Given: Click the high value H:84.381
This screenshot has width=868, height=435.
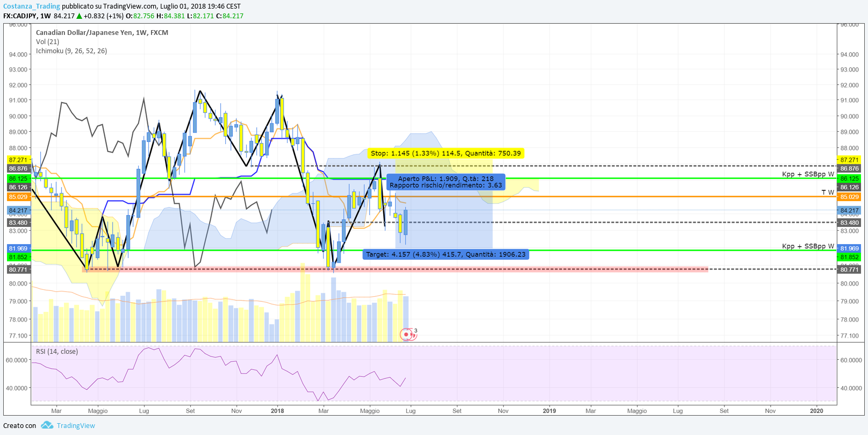Looking at the screenshot, I should [170, 16].
